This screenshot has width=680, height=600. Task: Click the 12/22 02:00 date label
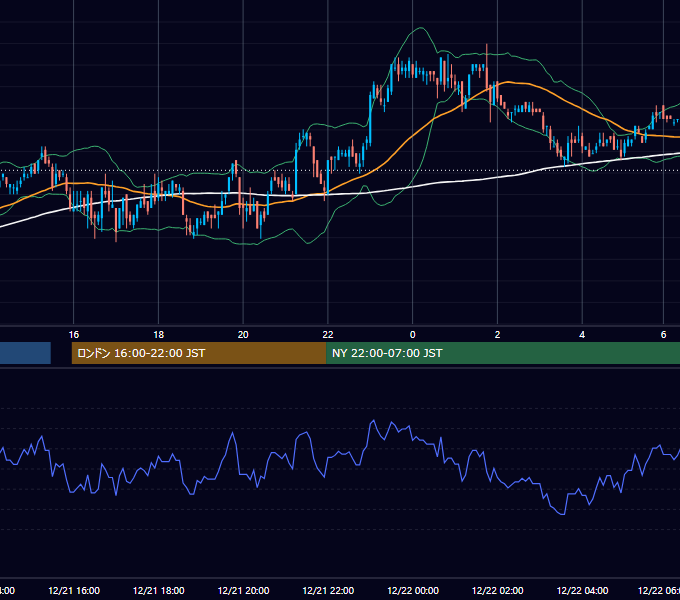497,590
